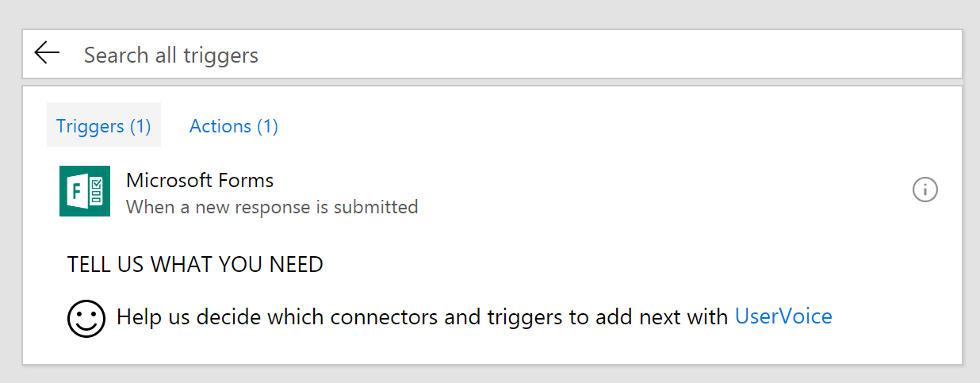Switch to the Triggers (1) tab
Viewport: 980px width, 383px height.
coord(103,125)
